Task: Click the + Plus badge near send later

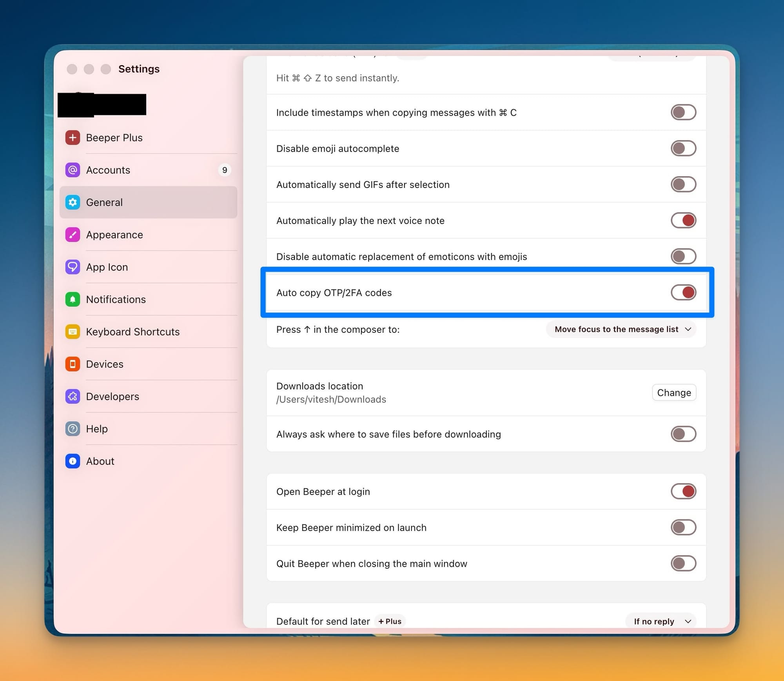Action: click(390, 621)
